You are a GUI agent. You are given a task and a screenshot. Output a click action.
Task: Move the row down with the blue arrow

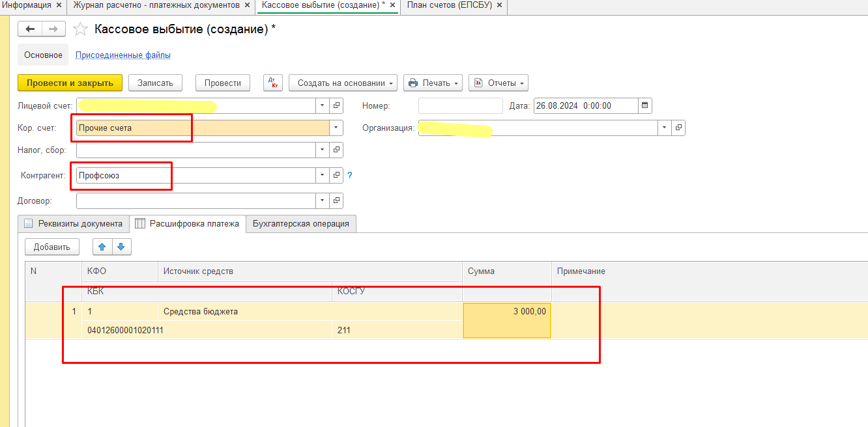[x=122, y=247]
